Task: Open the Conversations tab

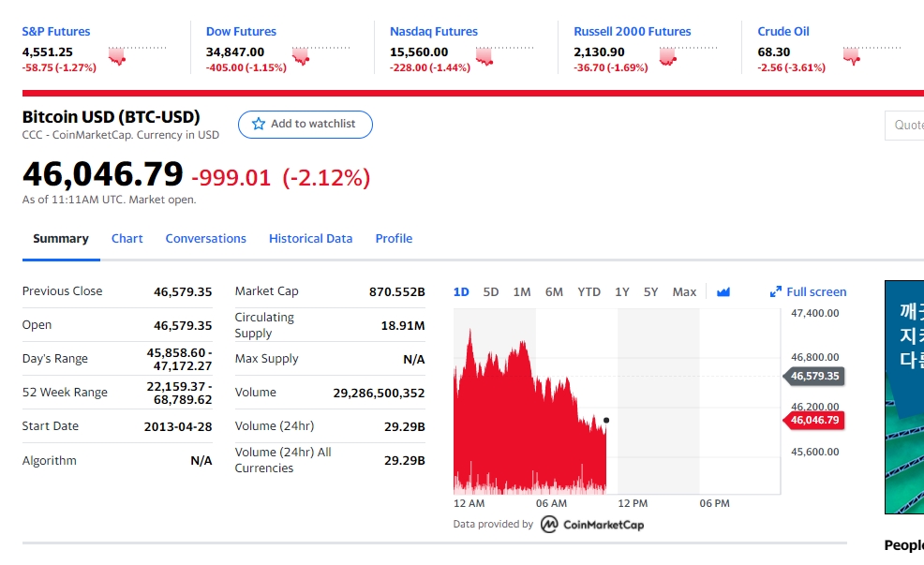Action: tap(205, 239)
